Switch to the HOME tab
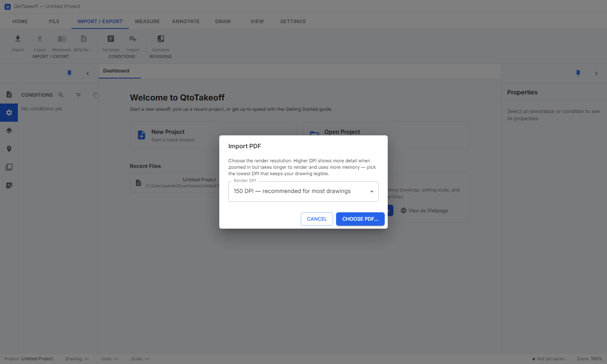Screen dimensions: 607x364 tap(20, 22)
